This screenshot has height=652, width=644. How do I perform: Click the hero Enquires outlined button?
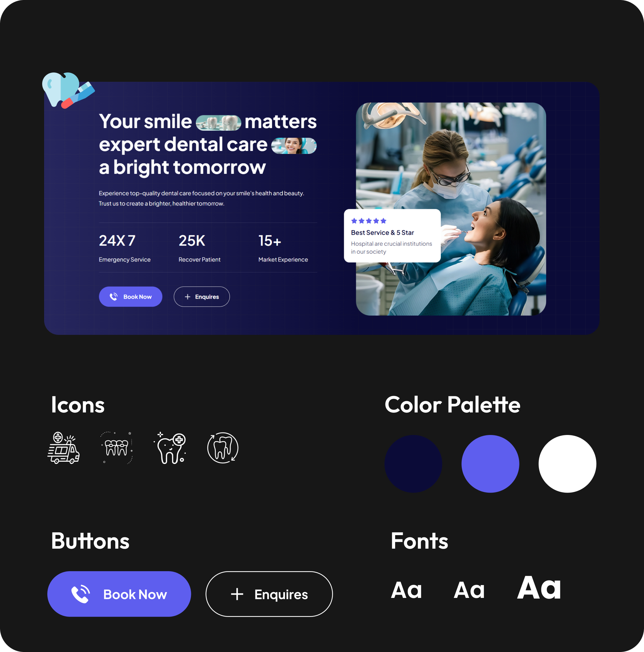(202, 297)
